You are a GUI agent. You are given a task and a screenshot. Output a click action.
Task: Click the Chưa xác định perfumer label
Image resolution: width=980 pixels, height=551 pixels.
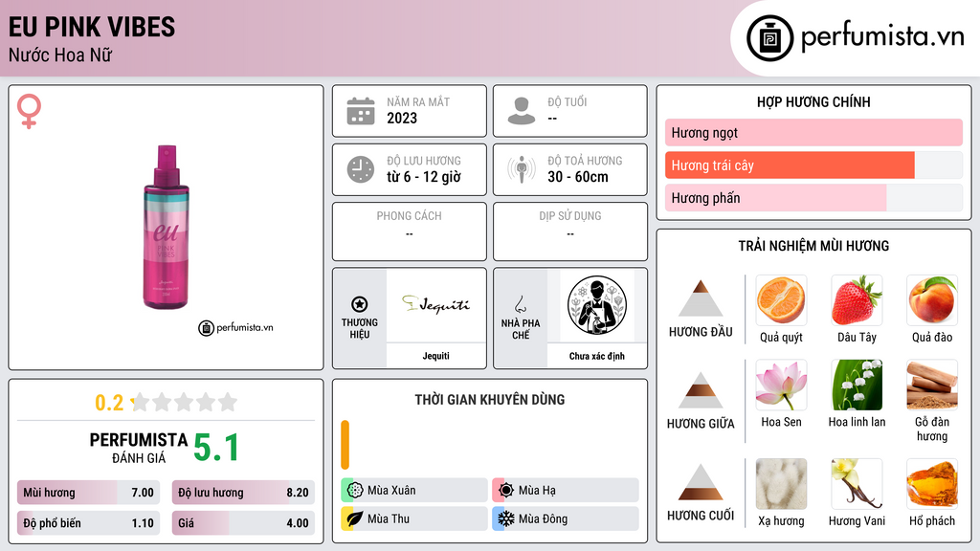pos(597,356)
